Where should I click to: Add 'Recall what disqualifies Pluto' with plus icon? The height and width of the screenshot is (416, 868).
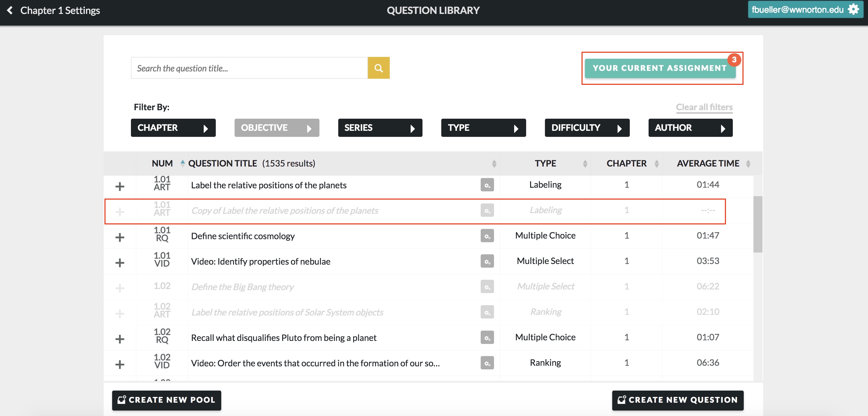120,339
